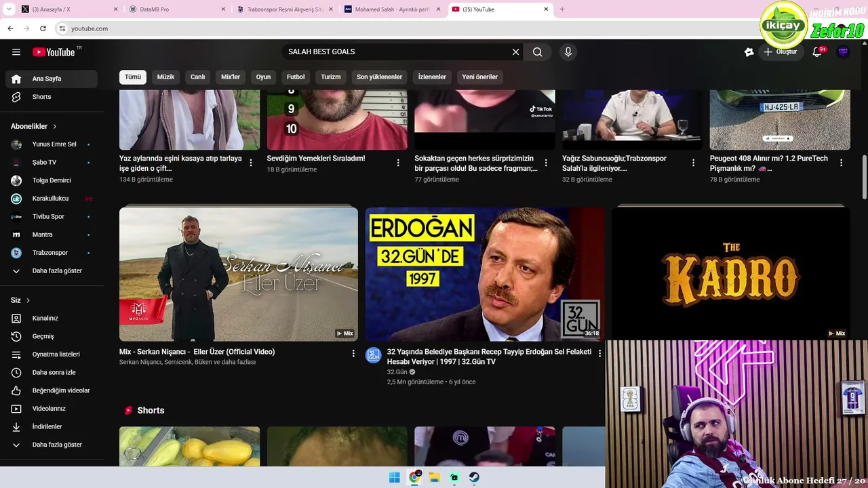Select the Canlı filter chip

coord(197,77)
